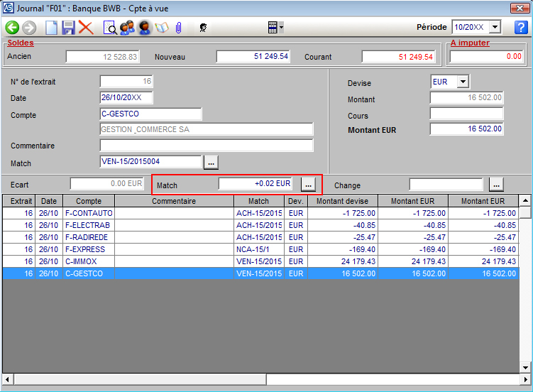Click the browse button beside VEN-15/2015004
Viewport: 533px width, 392px height.
pos(211,163)
